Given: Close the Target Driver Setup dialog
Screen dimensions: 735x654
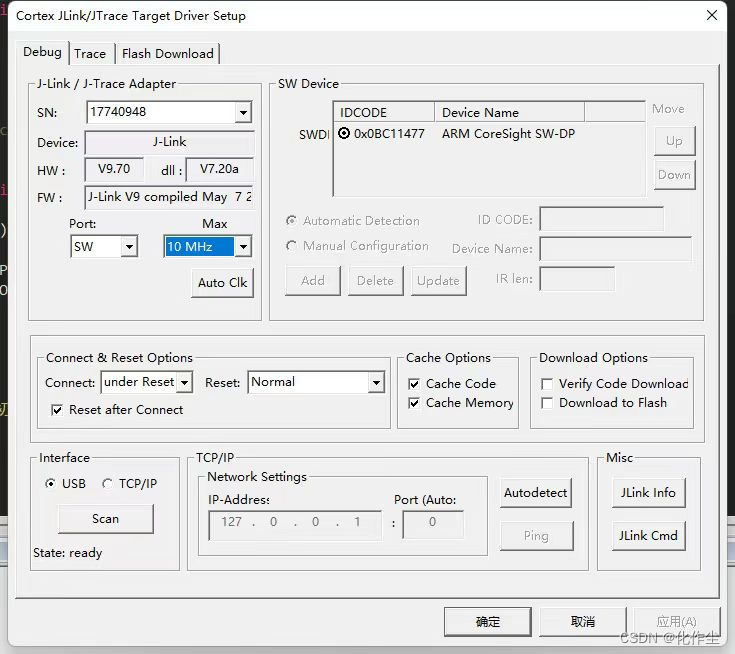Looking at the screenshot, I should click(712, 15).
